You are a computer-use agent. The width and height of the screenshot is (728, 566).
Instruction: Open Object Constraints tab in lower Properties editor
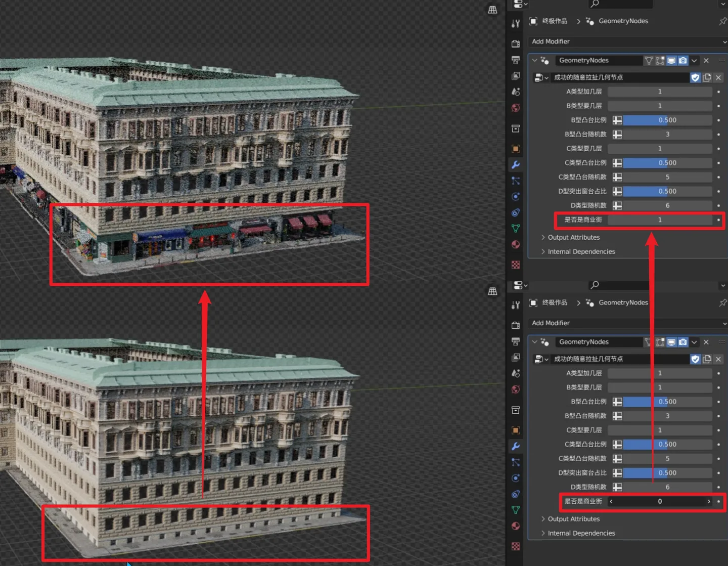pos(516,494)
